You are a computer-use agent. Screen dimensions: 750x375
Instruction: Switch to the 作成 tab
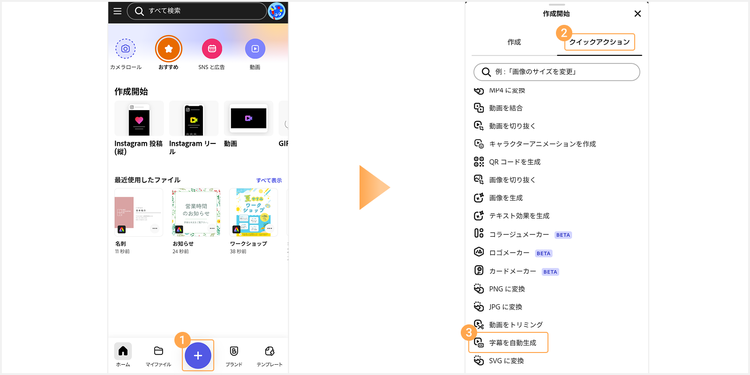click(x=514, y=42)
